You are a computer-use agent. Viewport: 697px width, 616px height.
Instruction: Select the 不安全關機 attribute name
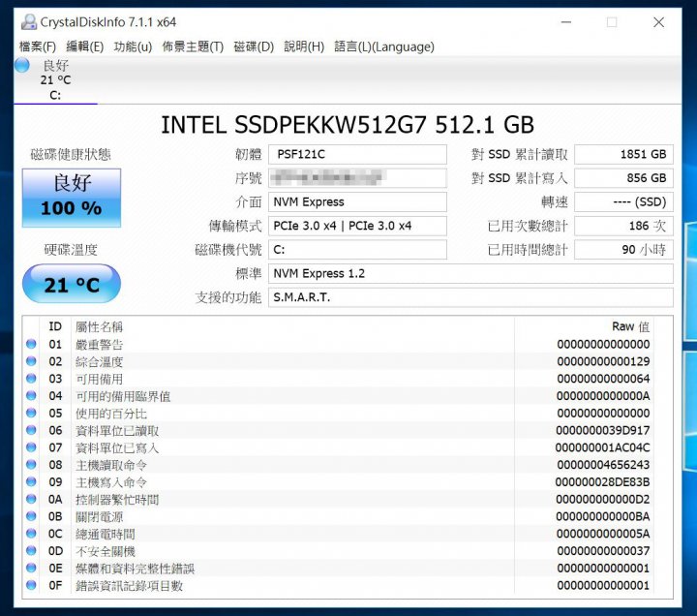pyautogui.click(x=106, y=551)
